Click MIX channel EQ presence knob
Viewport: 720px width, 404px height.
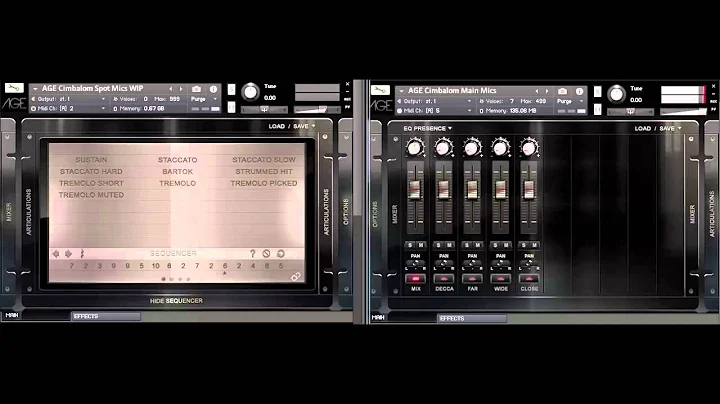(415, 148)
